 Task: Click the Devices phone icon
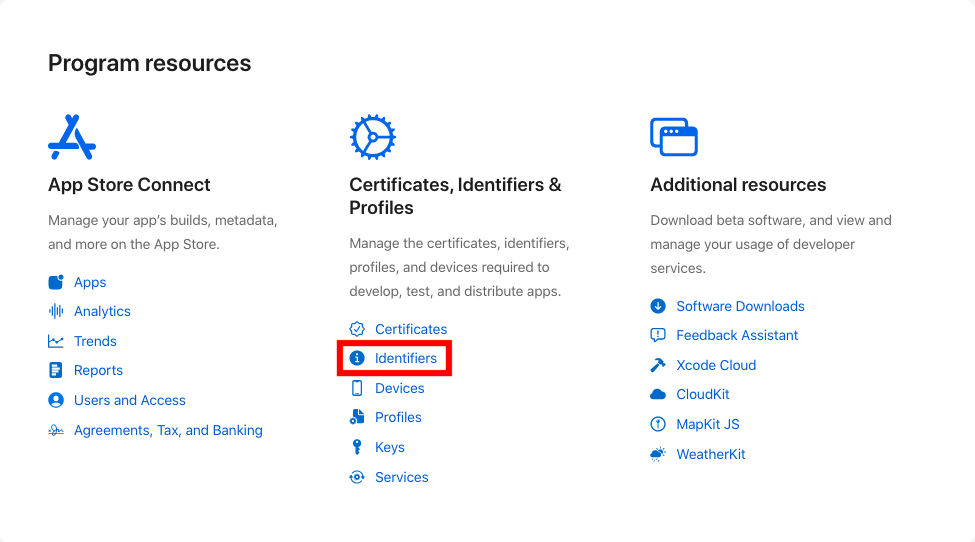(357, 388)
